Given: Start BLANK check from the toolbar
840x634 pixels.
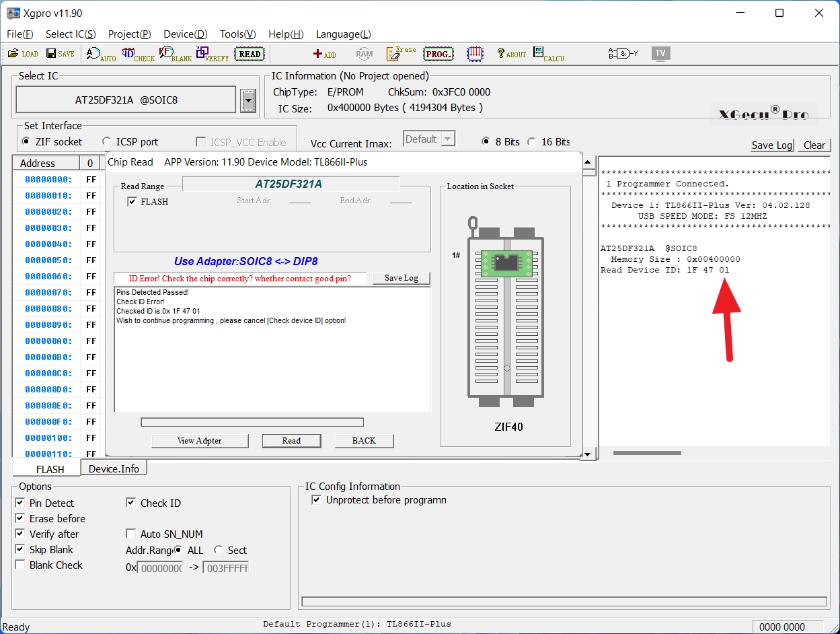Looking at the screenshot, I should (x=175, y=55).
